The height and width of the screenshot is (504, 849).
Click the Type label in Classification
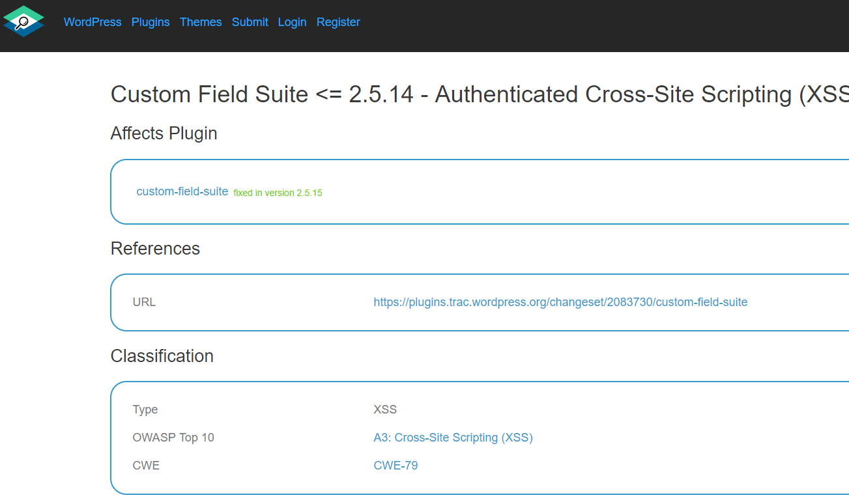(x=145, y=410)
